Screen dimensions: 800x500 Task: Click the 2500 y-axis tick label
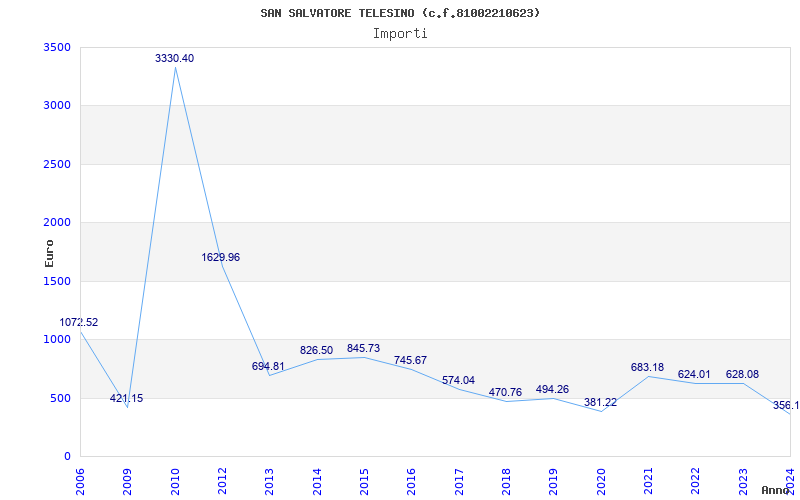pyautogui.click(x=58, y=164)
